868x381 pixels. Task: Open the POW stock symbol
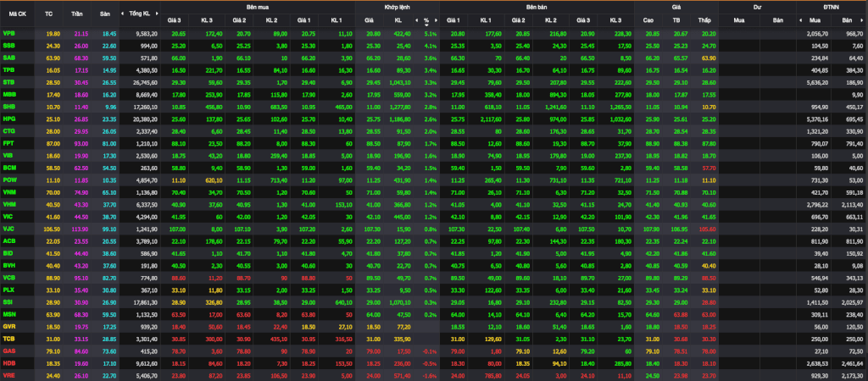pyautogui.click(x=9, y=179)
